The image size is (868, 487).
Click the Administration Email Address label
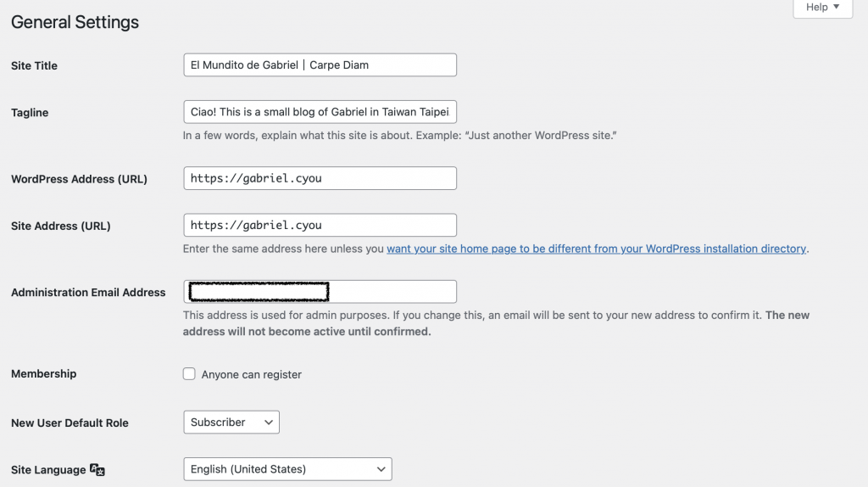[88, 293]
